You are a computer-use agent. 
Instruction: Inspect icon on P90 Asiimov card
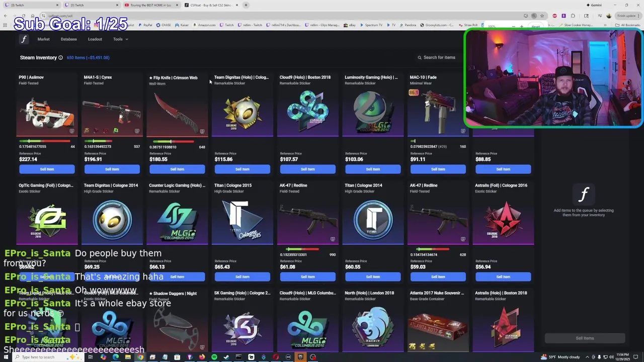point(72,131)
